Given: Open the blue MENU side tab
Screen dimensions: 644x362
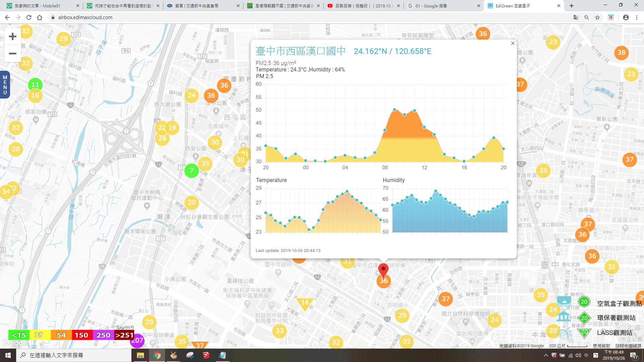Looking at the screenshot, I should pyautogui.click(x=5, y=85).
